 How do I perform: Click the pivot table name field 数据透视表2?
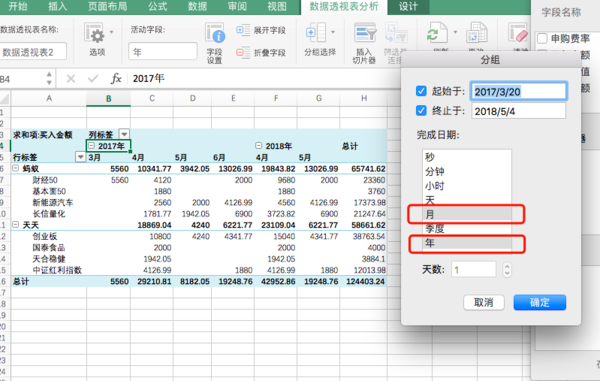coord(33,52)
